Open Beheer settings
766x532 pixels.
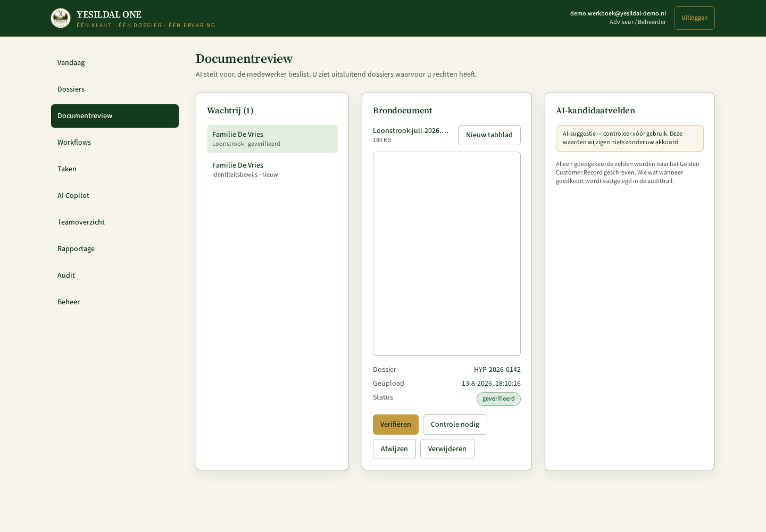pos(115,302)
